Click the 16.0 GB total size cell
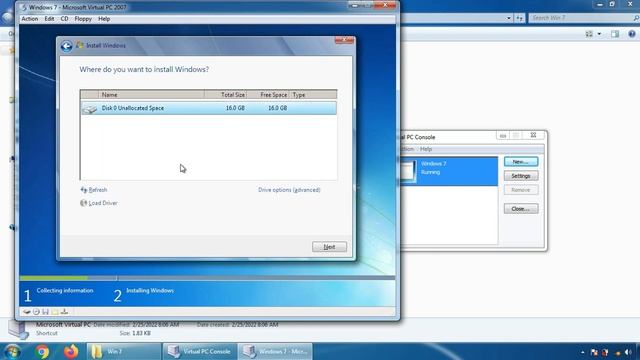This screenshot has width=640, height=360. coord(235,108)
